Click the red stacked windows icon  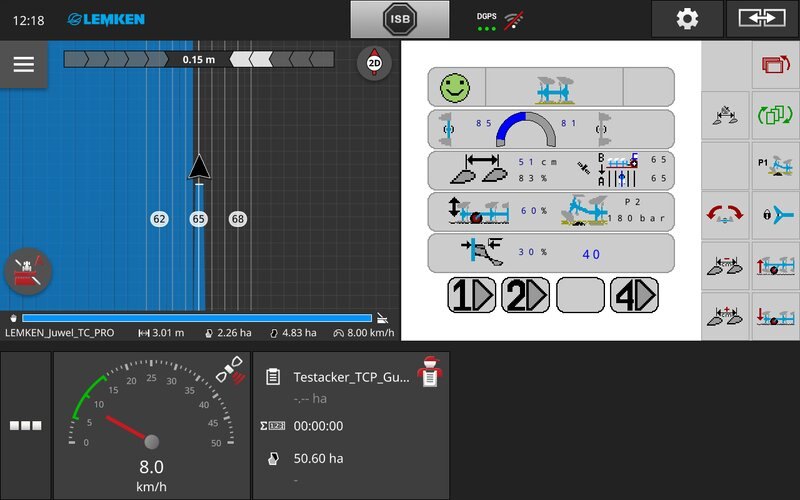tap(775, 66)
